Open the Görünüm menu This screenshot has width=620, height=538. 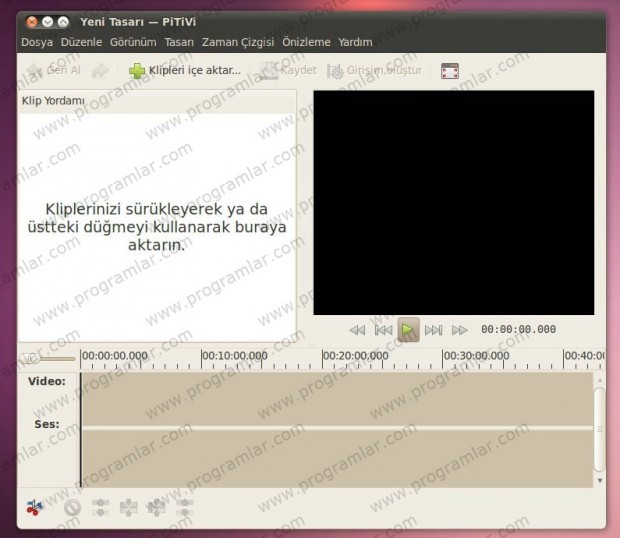133,42
